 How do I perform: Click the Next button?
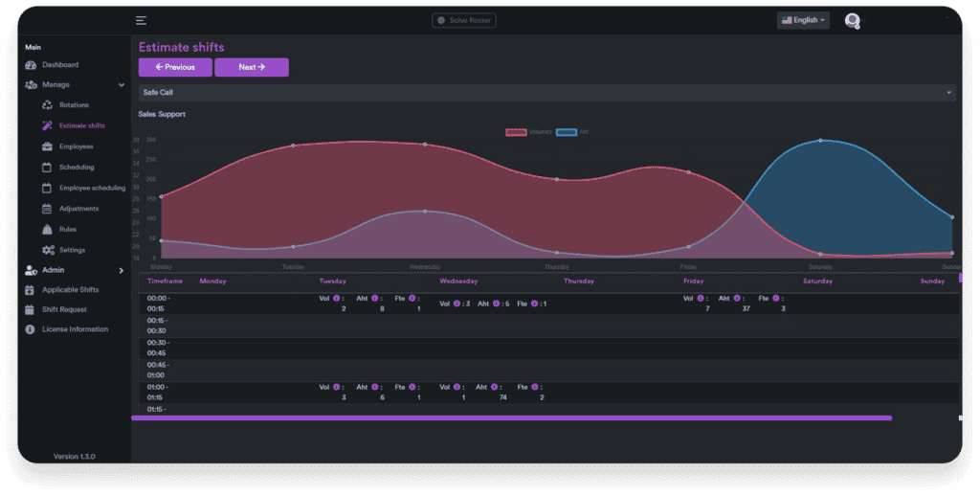252,67
